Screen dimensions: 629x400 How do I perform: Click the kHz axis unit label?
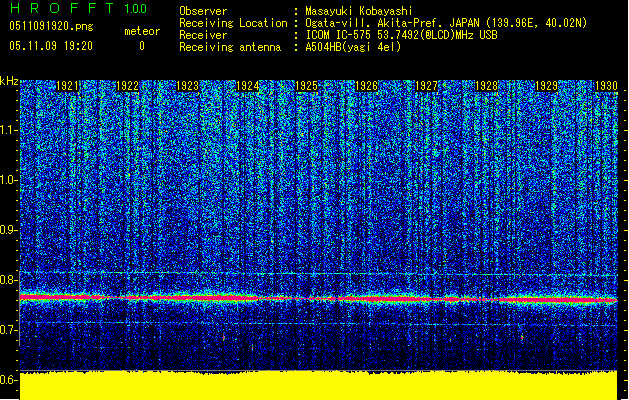9,81
